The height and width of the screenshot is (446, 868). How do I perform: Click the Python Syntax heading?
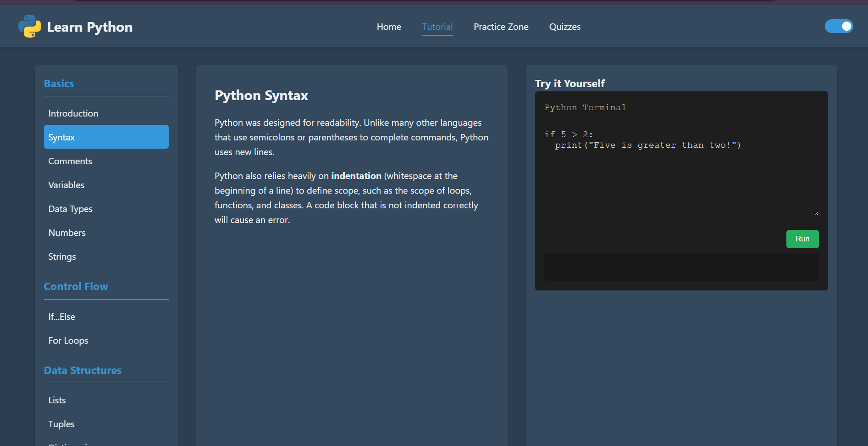[x=261, y=95]
